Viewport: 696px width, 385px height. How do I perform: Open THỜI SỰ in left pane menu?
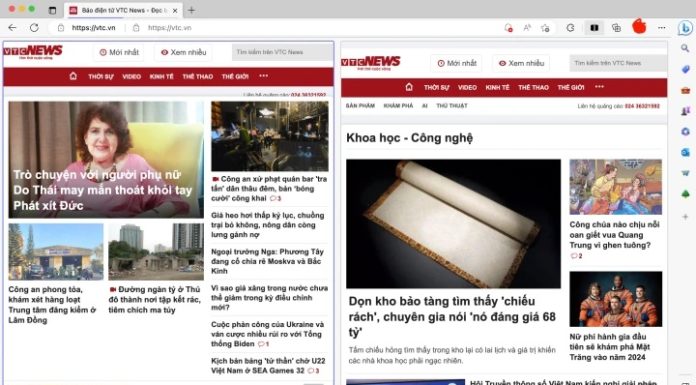coord(101,76)
